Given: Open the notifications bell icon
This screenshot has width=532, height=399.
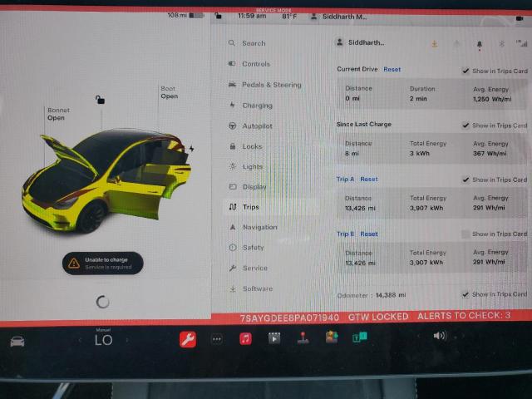Looking at the screenshot, I should 480,44.
